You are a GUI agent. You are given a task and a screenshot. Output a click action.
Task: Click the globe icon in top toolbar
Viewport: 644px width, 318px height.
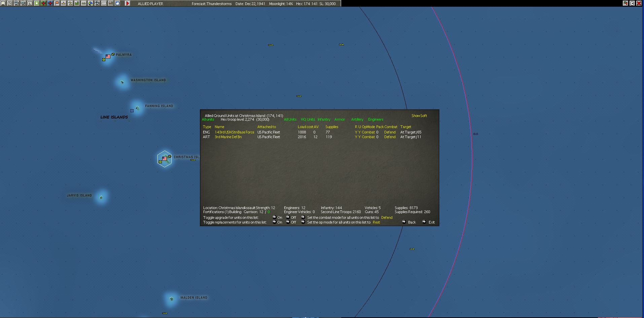click(x=91, y=3)
